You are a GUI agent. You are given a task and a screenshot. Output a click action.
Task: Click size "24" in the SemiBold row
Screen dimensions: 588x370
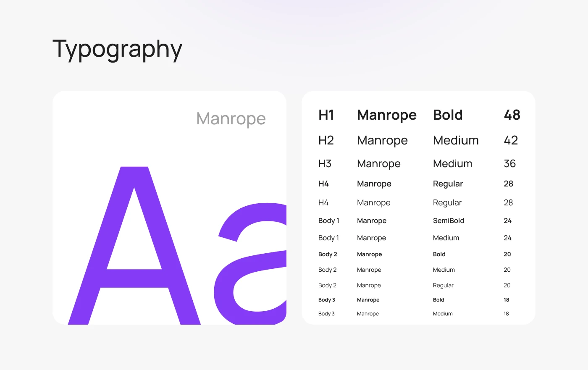[508, 220]
